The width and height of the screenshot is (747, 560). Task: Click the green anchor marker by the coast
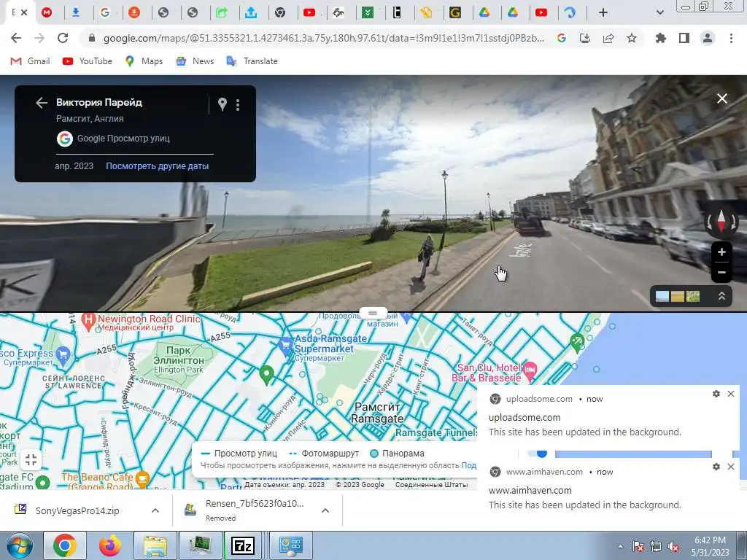577,342
